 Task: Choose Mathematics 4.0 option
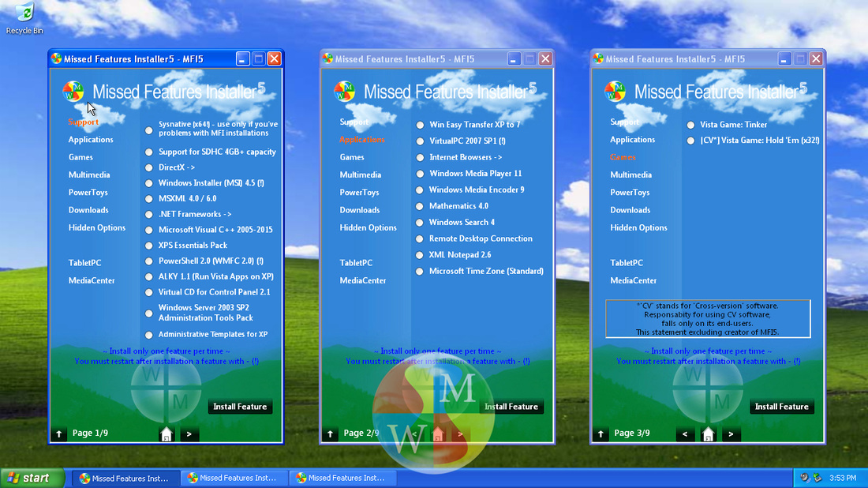tap(420, 207)
